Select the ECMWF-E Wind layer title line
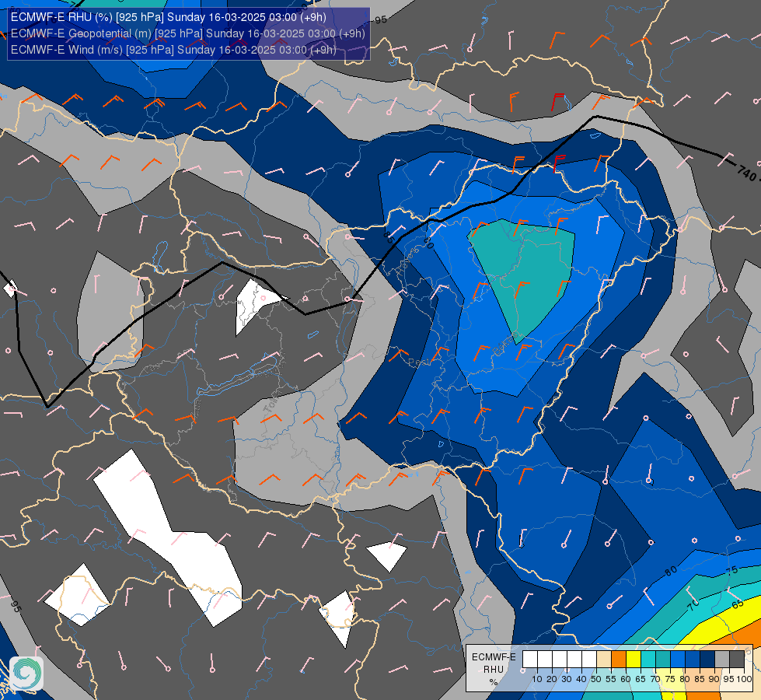The image size is (761, 700). (x=174, y=50)
